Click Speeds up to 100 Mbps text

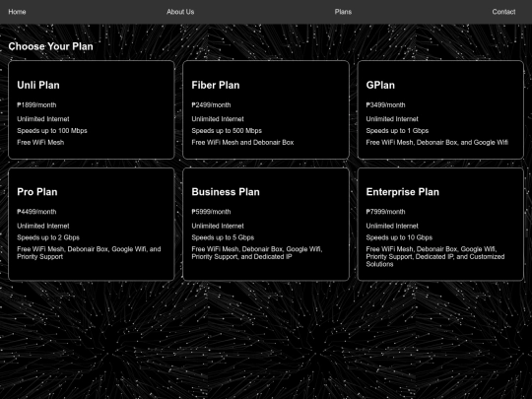point(52,131)
